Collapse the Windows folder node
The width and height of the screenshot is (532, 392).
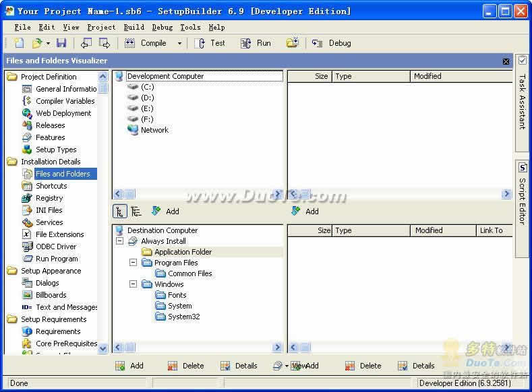pos(133,284)
